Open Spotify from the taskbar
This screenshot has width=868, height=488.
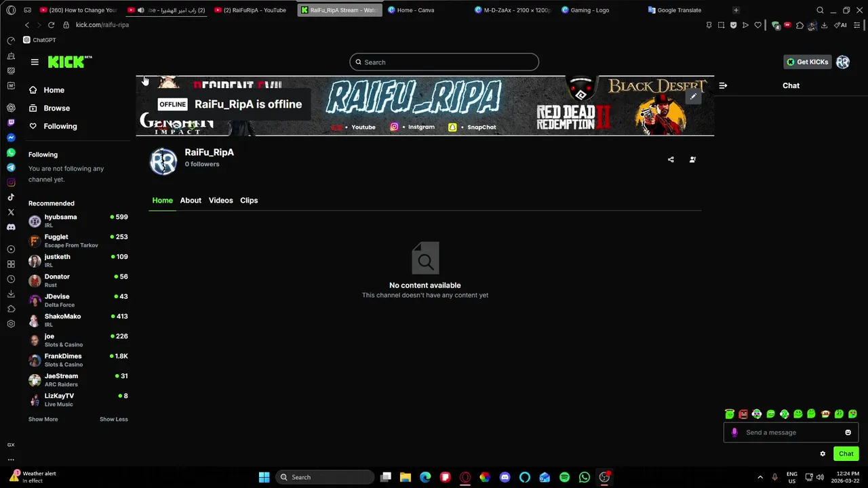564,477
